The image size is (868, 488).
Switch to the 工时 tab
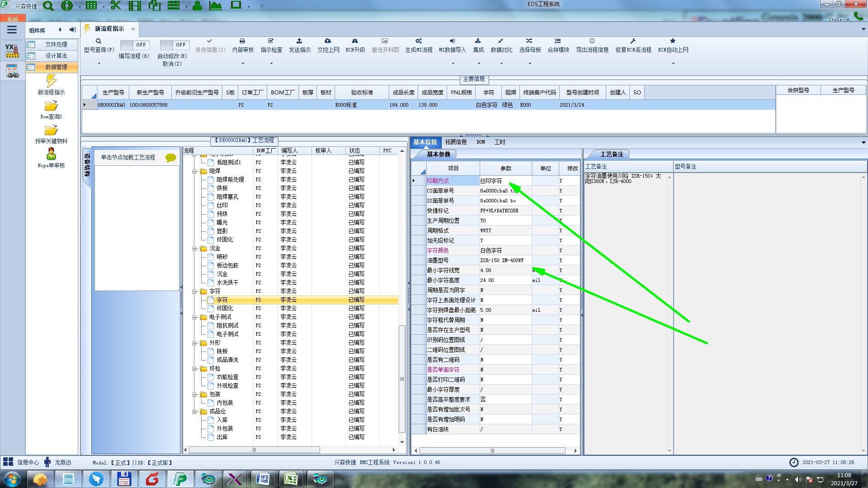click(500, 142)
